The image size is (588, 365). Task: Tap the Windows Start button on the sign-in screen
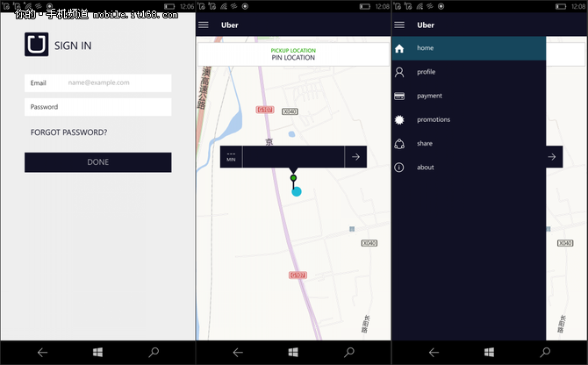98,352
